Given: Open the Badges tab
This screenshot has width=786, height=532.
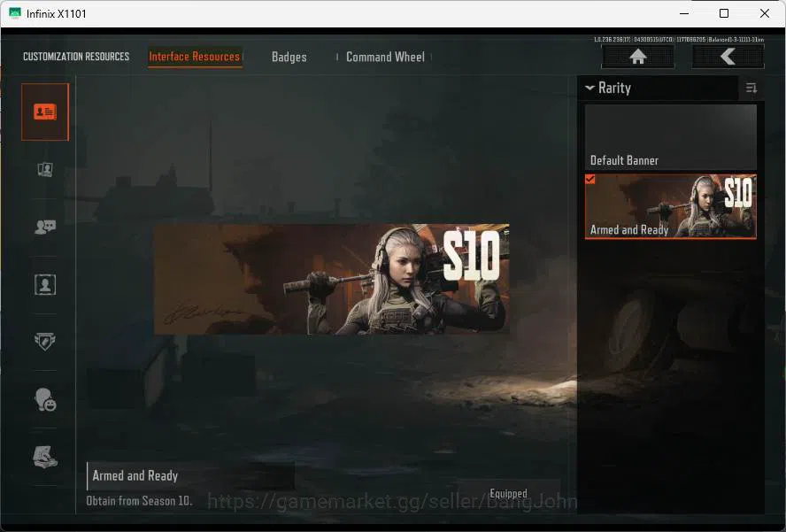Looking at the screenshot, I should [289, 58].
